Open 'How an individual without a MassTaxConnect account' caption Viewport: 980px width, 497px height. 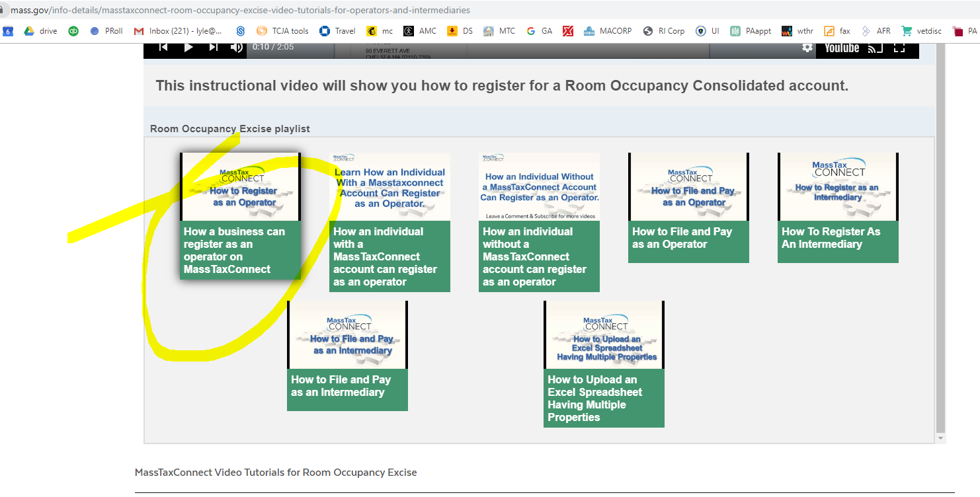540,256
